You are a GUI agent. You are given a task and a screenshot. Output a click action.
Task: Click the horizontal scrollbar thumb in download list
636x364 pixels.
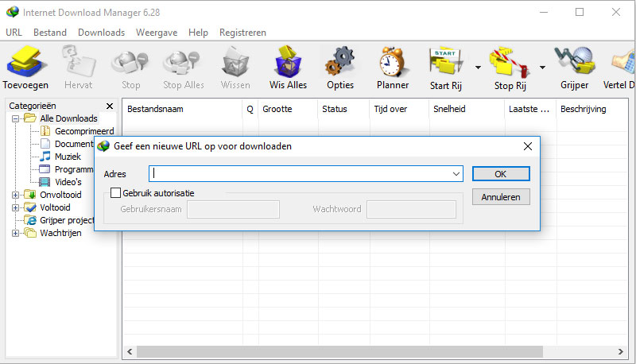tap(340, 351)
